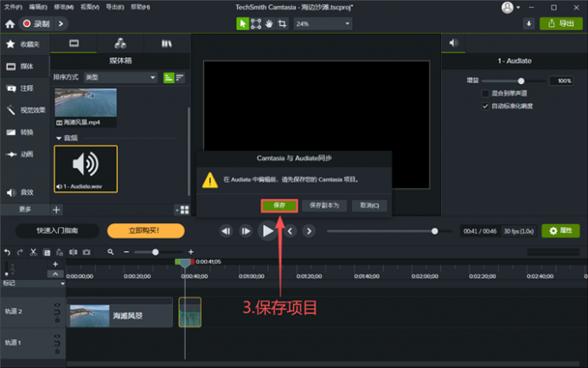Screen dimensions: 588x368
Task: Redo the last timeline action
Action: [20, 252]
